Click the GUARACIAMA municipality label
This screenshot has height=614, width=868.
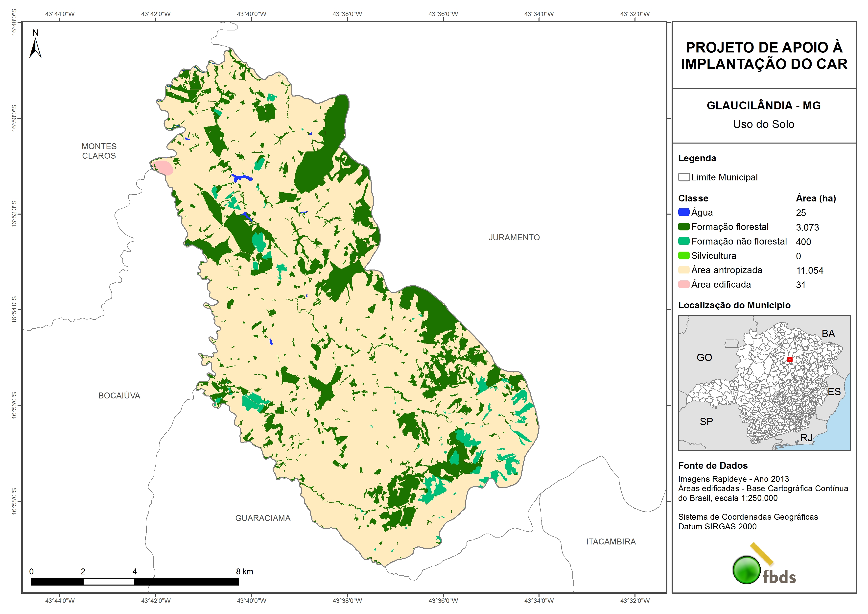click(263, 518)
